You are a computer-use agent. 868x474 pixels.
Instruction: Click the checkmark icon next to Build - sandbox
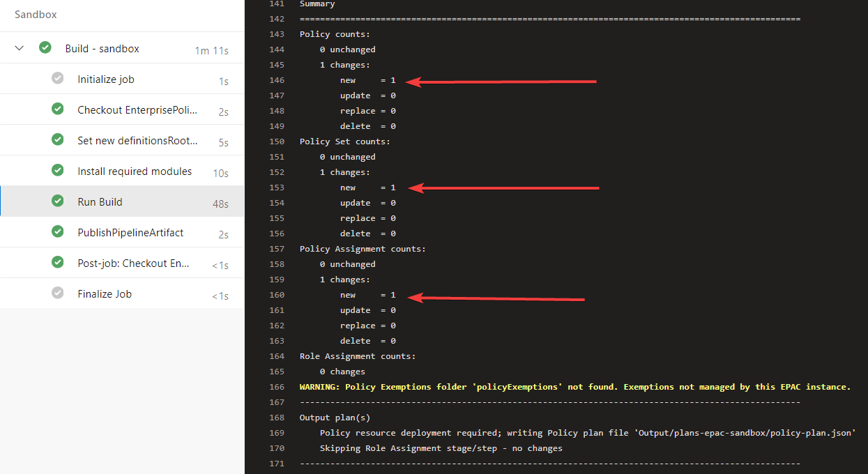pyautogui.click(x=45, y=47)
